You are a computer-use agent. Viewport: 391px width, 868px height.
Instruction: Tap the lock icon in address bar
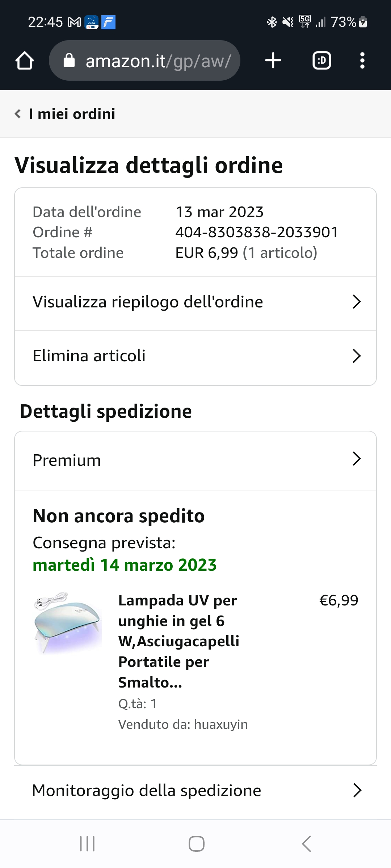click(x=69, y=61)
